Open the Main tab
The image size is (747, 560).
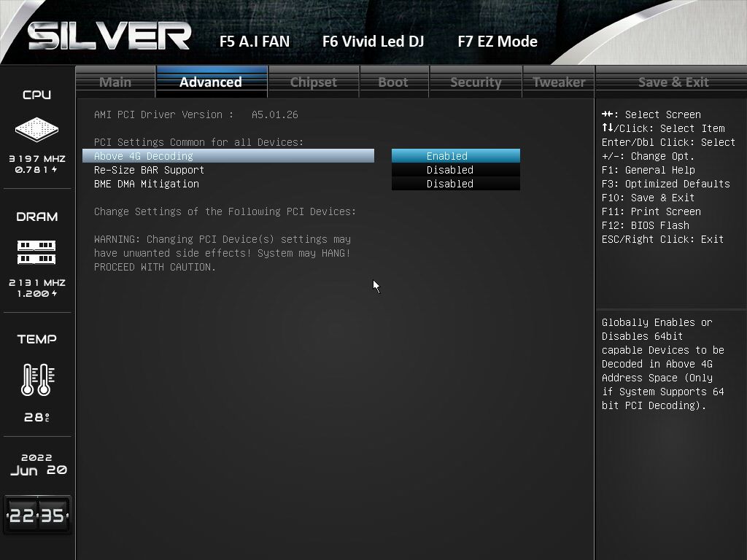115,82
